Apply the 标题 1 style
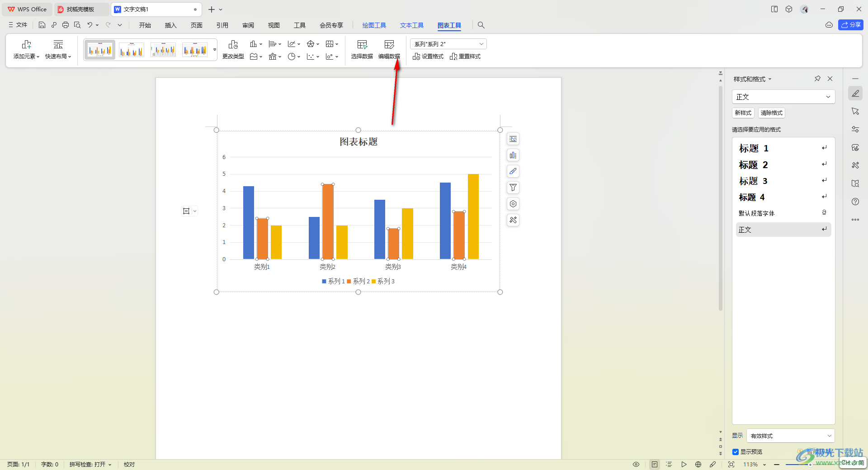 coord(783,148)
